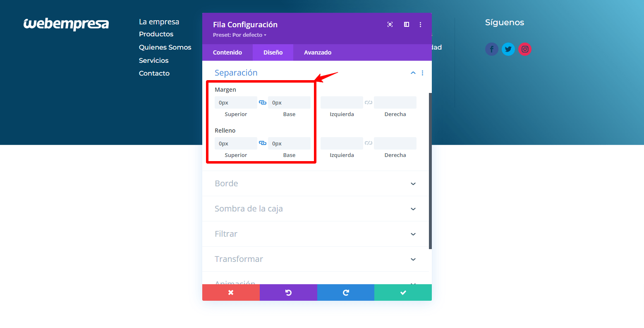The image size is (644, 328).
Task: Click the Webempresa logo
Action: (66, 24)
